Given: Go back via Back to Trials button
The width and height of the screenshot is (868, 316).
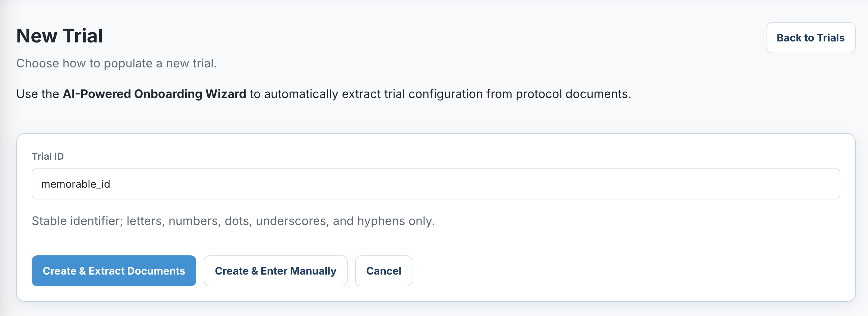Looking at the screenshot, I should pyautogui.click(x=810, y=38).
